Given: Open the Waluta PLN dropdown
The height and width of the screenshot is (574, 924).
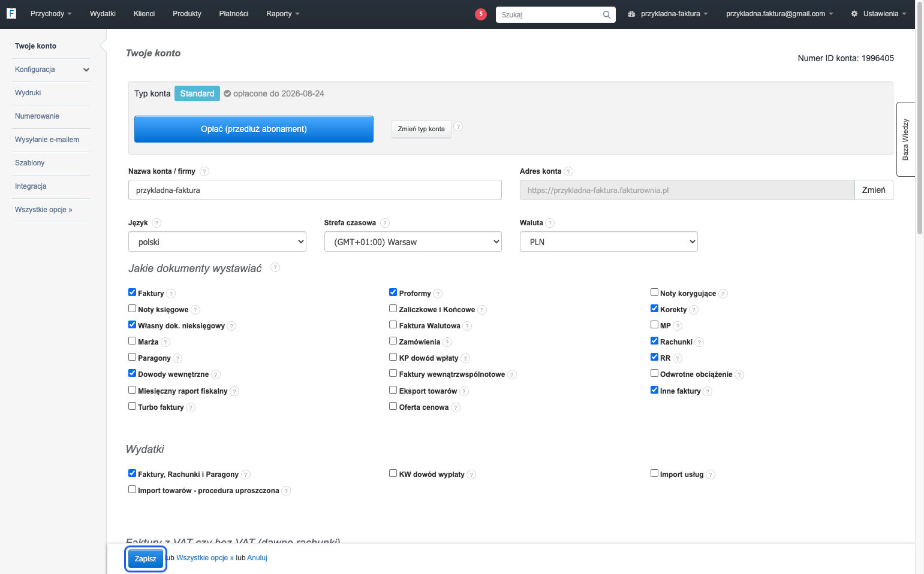Looking at the screenshot, I should [609, 241].
